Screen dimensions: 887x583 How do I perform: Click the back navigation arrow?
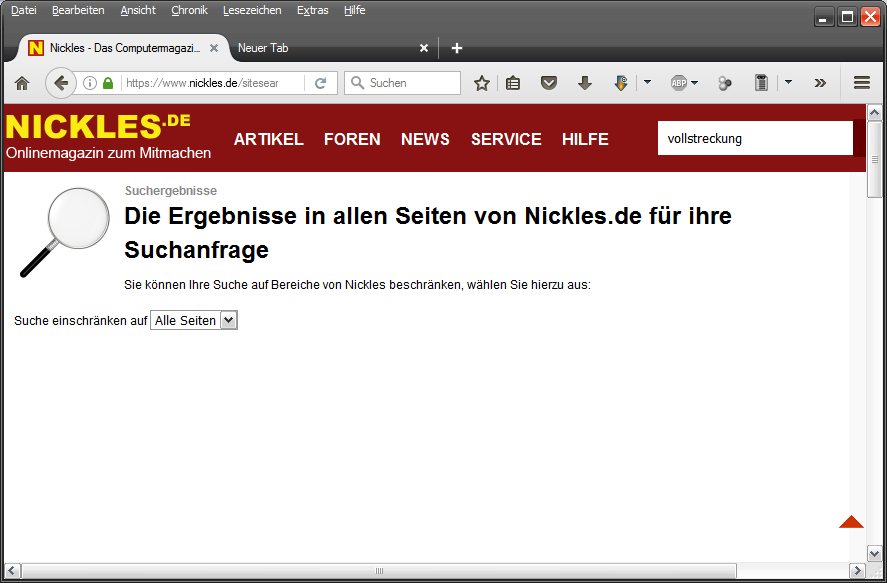point(61,83)
